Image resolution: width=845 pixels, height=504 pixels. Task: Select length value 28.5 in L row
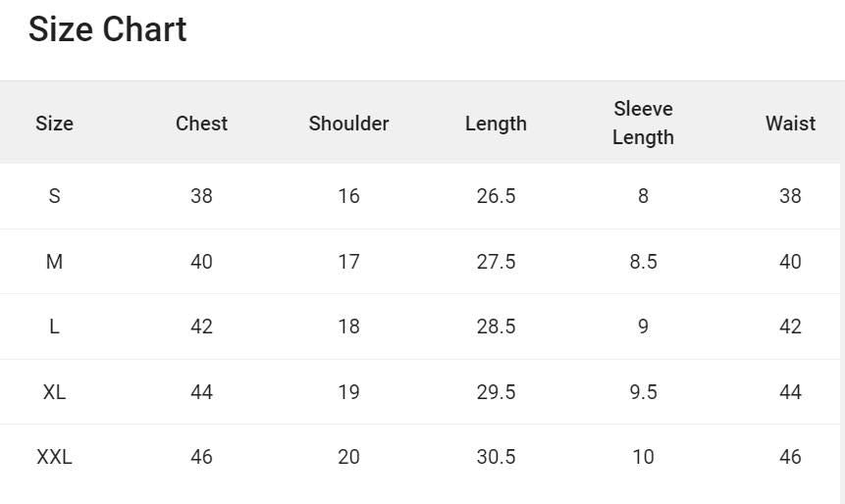click(496, 327)
